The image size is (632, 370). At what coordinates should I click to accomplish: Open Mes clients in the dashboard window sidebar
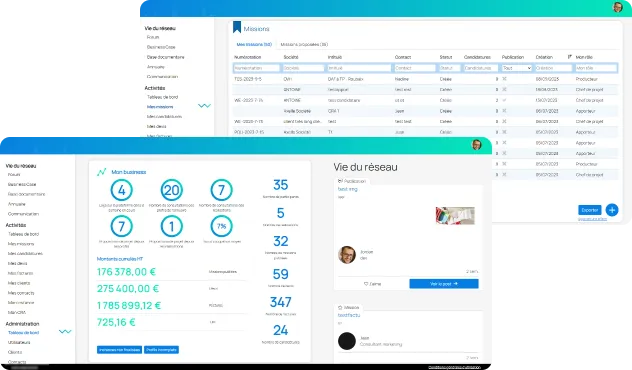(x=19, y=283)
